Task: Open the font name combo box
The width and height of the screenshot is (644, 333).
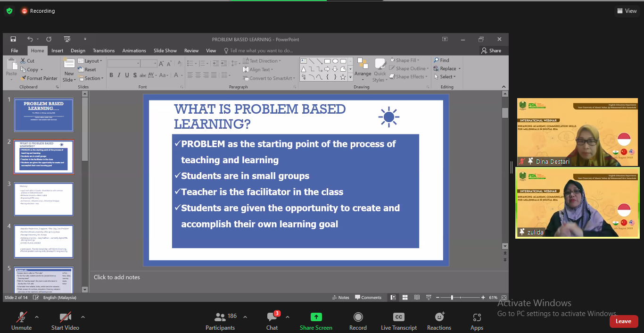Action: point(124,63)
